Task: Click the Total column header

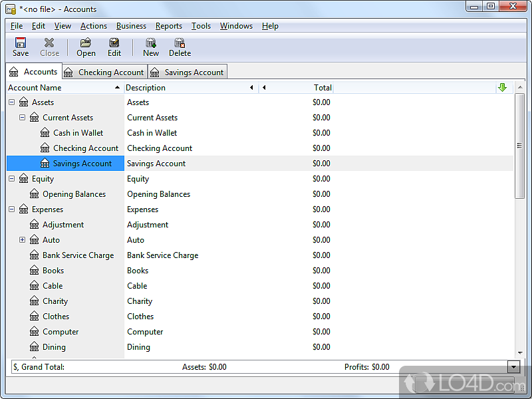Action: [296, 88]
